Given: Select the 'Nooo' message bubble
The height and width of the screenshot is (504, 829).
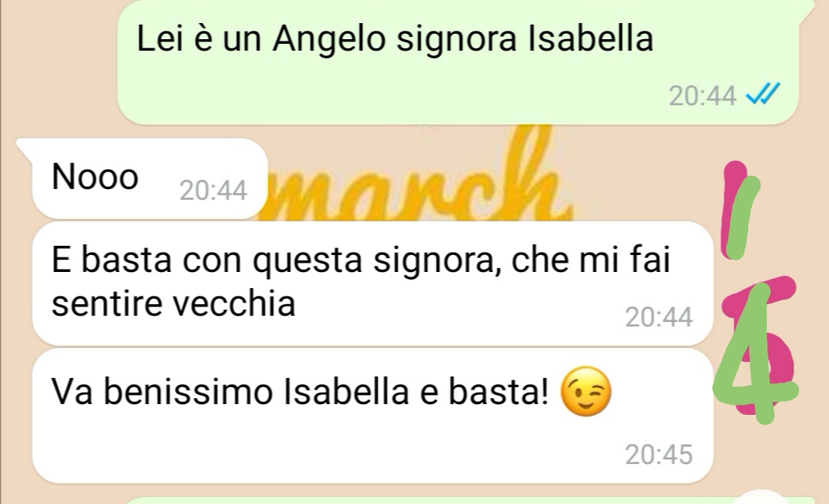Looking at the screenshot, I should pos(150,179).
